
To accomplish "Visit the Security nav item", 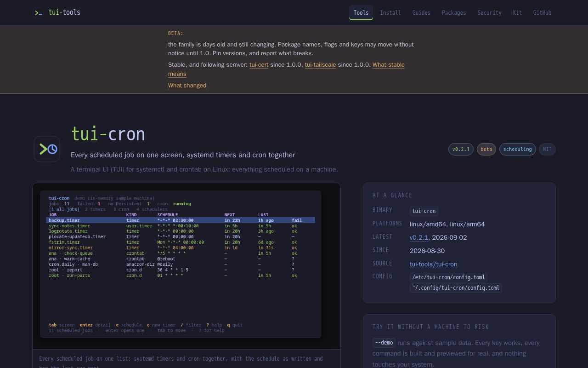I will pos(489,12).
